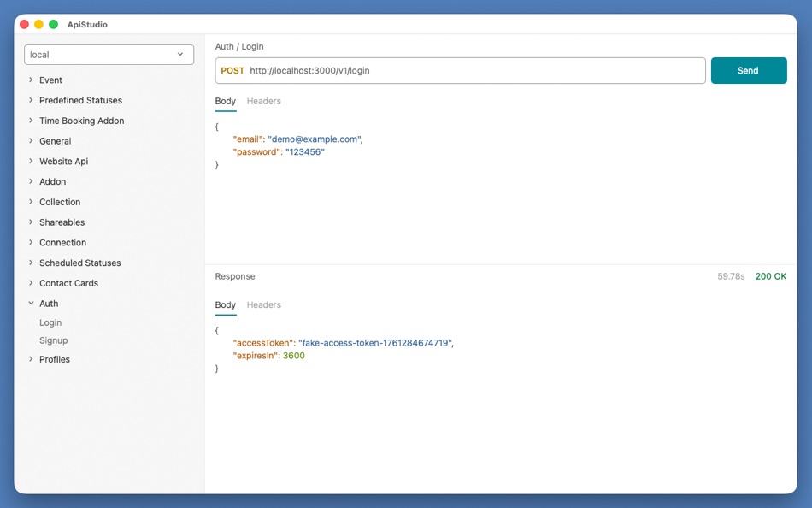
Task: Select the Login request in sidebar
Action: click(50, 322)
